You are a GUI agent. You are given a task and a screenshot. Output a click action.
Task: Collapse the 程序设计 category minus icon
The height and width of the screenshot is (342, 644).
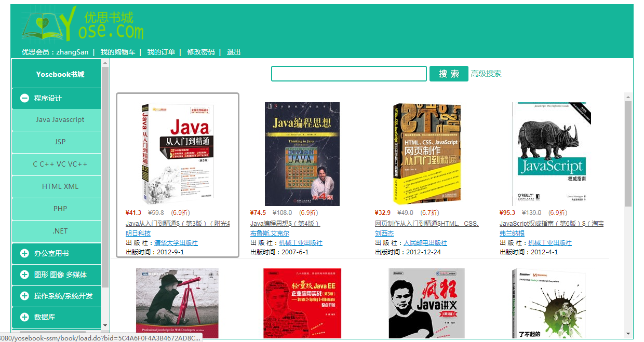pos(24,98)
